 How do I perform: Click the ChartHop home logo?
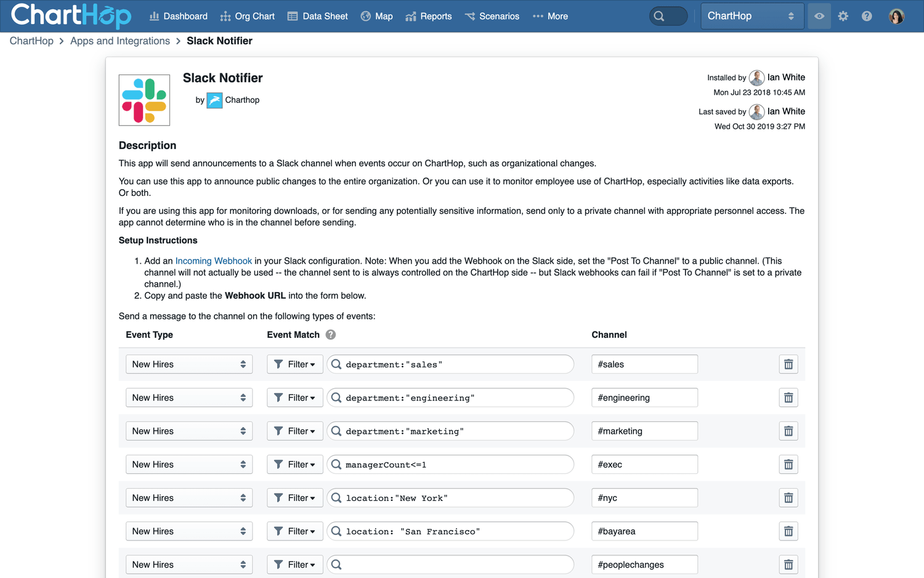[x=71, y=16]
